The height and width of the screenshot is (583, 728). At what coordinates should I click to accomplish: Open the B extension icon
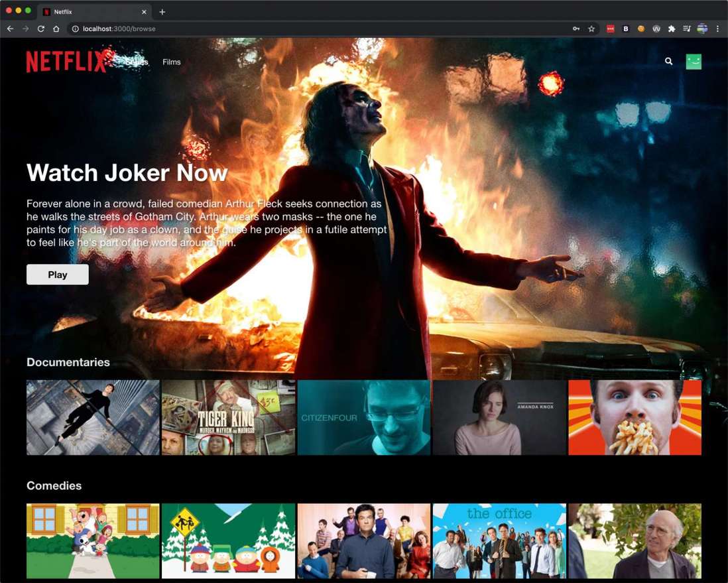click(626, 29)
